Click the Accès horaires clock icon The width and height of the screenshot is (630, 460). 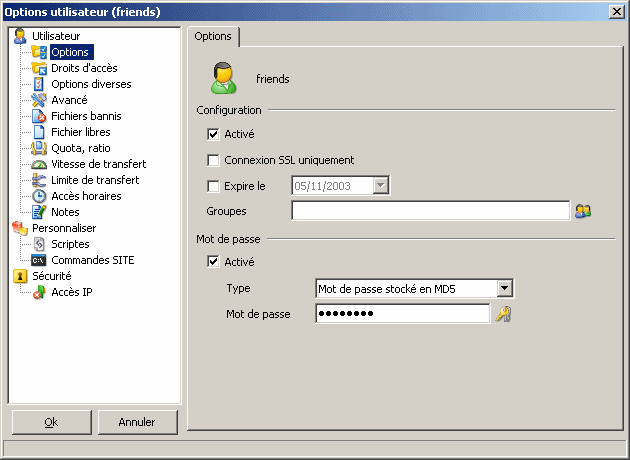(39, 196)
